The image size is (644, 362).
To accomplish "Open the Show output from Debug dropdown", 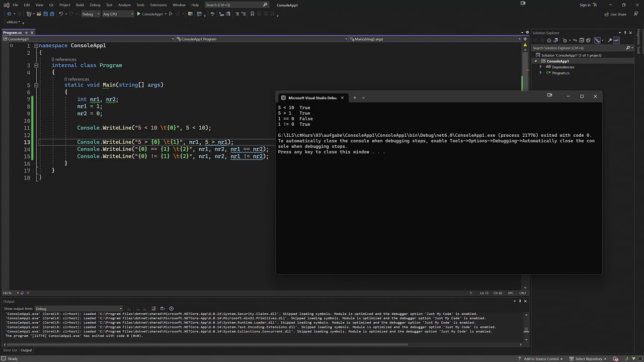I will click(x=78, y=308).
